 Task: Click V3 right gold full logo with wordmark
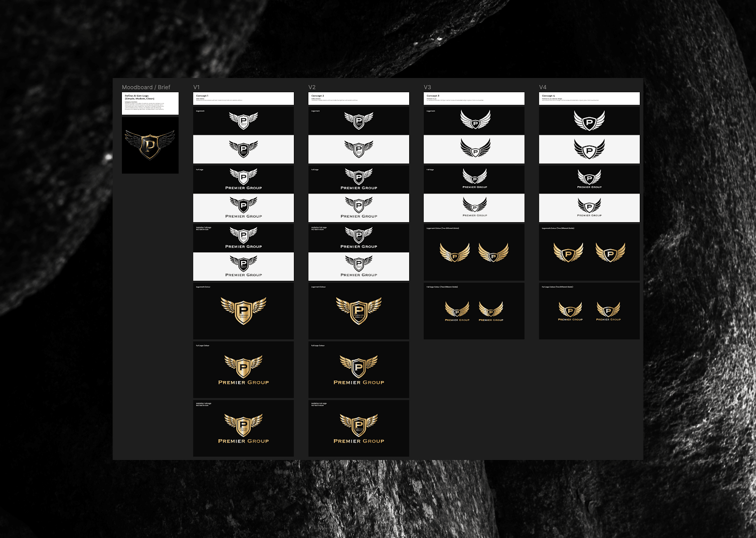491,312
